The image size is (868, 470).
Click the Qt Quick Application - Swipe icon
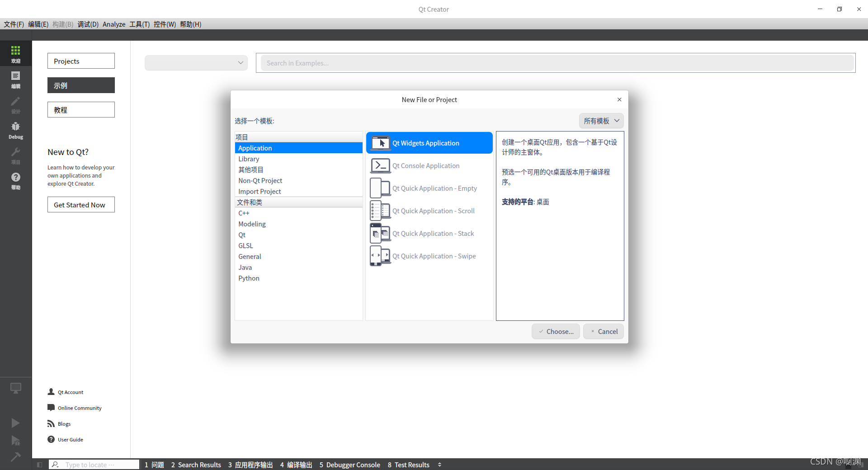point(380,256)
